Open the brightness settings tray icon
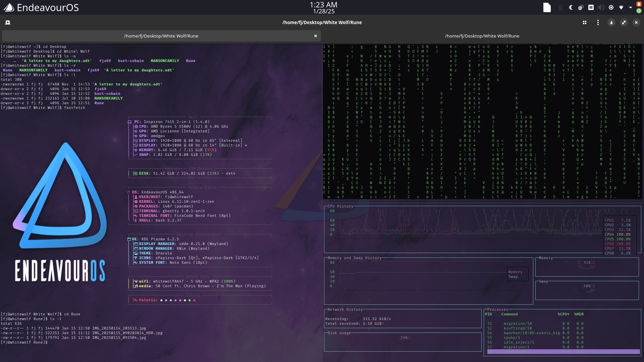 click(611, 7)
